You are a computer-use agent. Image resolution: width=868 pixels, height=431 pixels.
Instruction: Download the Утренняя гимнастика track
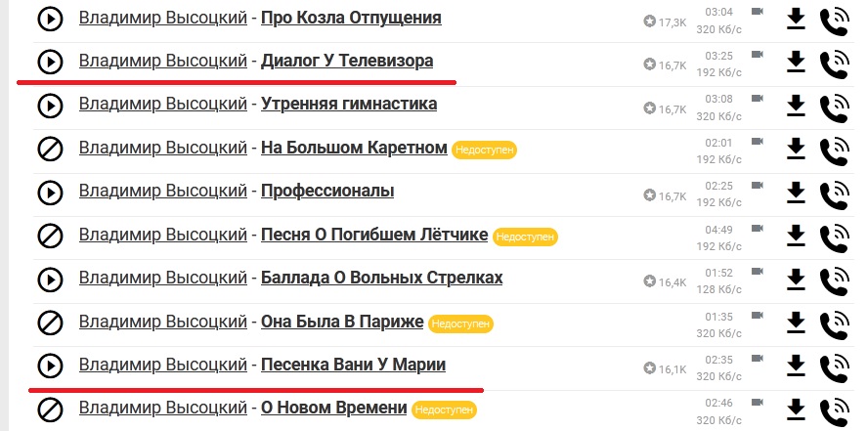[x=796, y=106]
